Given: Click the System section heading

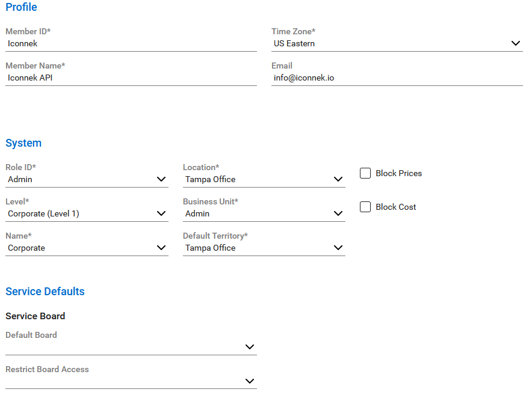Looking at the screenshot, I should click(x=23, y=143).
